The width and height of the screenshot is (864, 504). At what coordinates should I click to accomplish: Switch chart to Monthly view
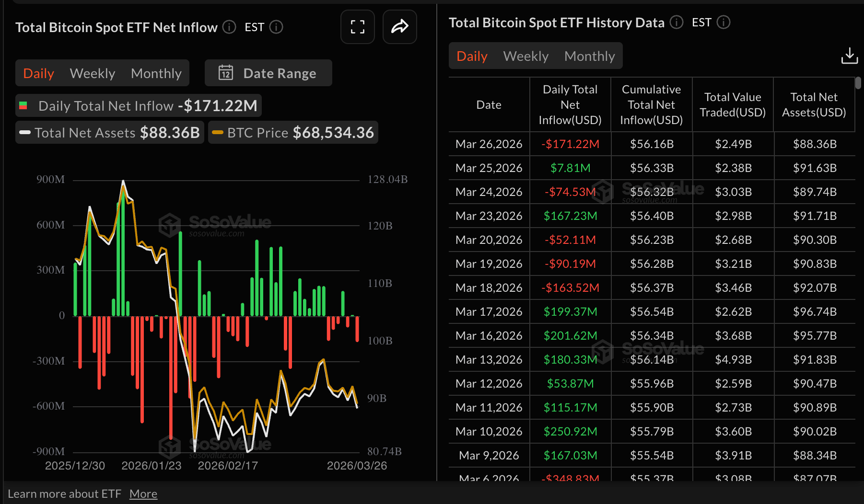(156, 73)
